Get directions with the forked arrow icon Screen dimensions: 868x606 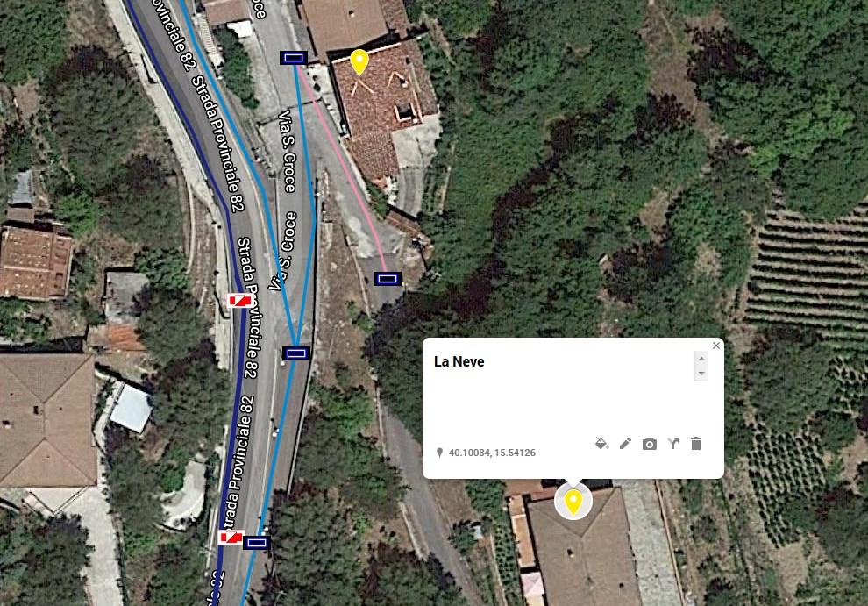673,443
